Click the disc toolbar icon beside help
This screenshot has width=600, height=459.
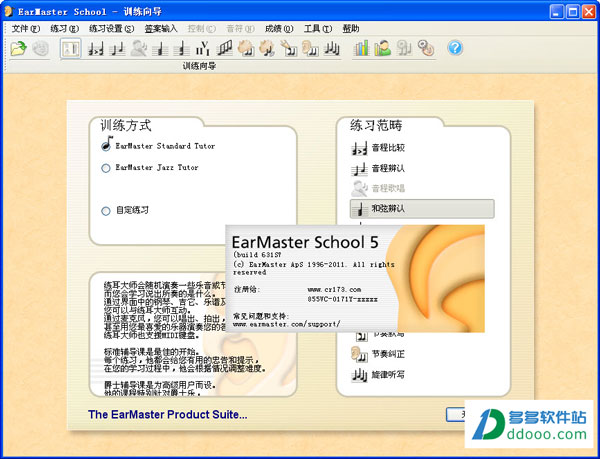point(426,49)
